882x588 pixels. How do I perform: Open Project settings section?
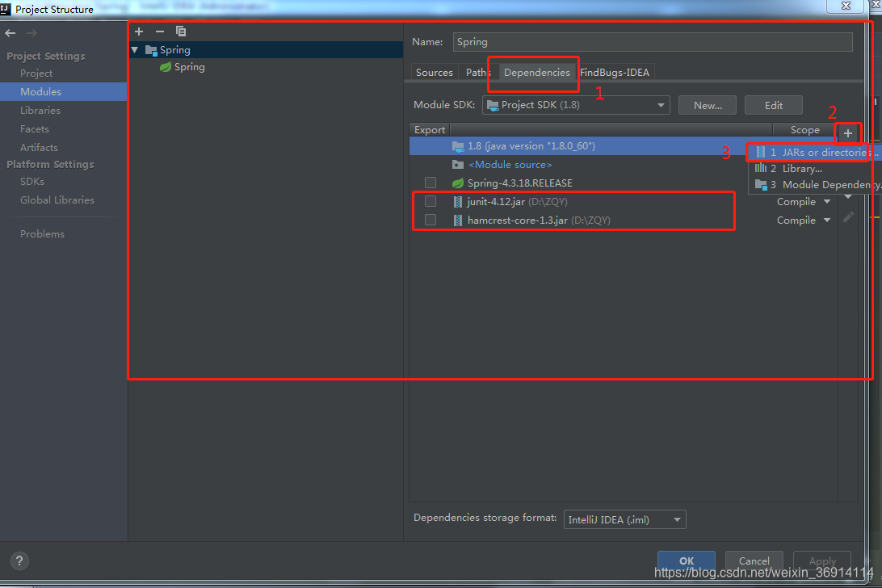point(36,73)
